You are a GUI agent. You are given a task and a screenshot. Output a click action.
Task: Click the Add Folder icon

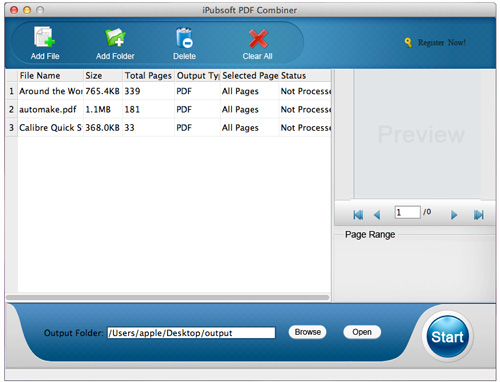point(115,37)
